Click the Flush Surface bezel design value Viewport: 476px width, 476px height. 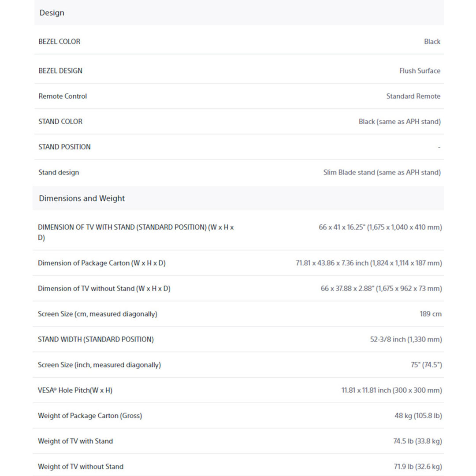[x=420, y=71]
